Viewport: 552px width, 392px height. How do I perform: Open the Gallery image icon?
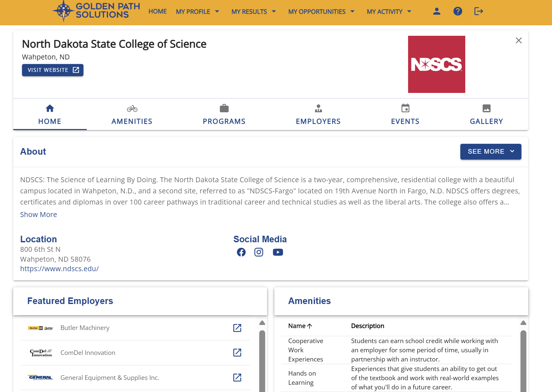[487, 108]
